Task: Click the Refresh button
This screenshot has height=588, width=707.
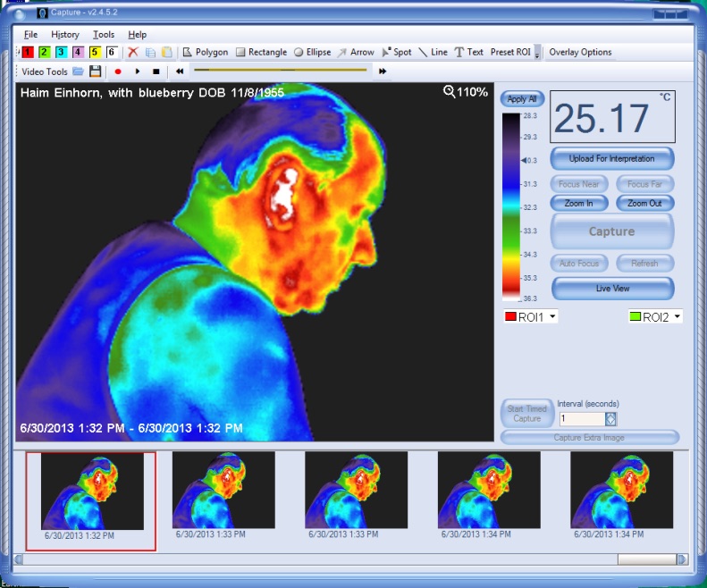Action: (x=644, y=264)
